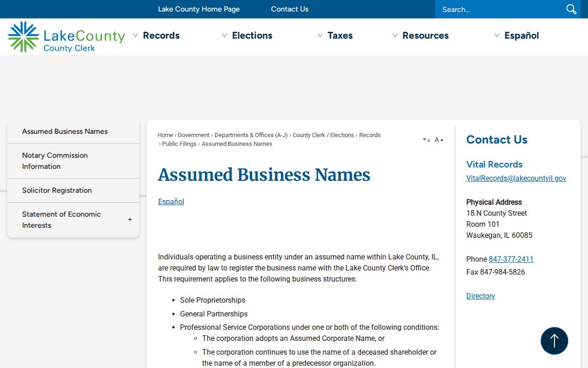Open the Español dropdown chevron in the main navigation
This screenshot has height=368, width=588.
497,35
